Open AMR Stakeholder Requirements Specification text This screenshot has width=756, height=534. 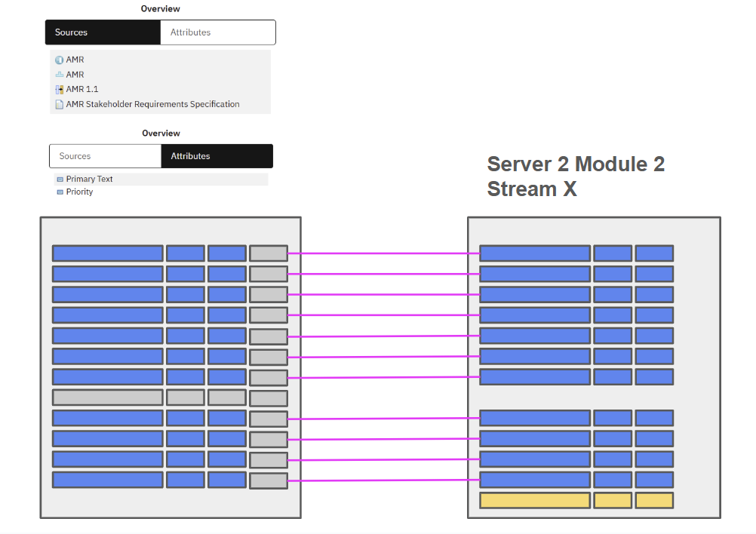(152, 104)
